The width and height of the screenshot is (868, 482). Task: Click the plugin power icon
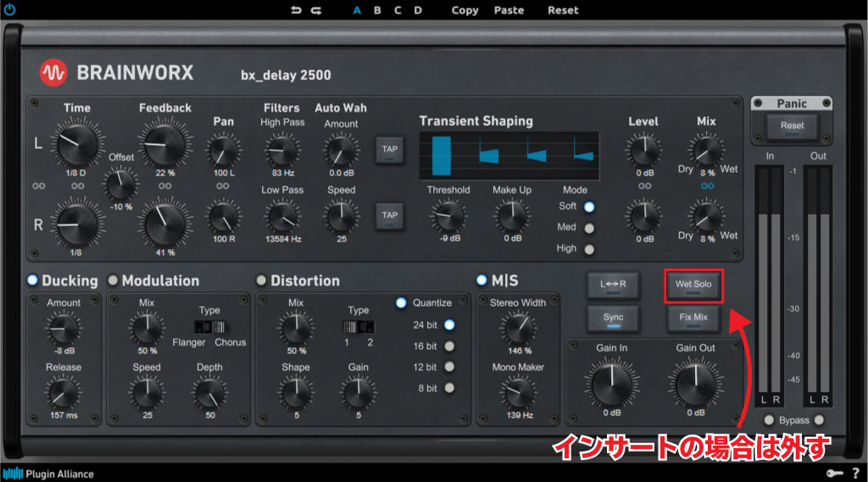(x=9, y=9)
